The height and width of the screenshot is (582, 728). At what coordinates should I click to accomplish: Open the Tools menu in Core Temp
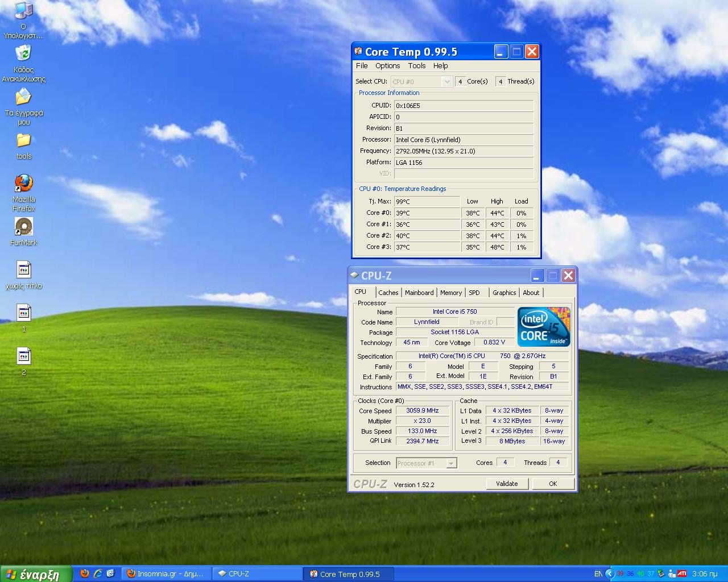click(x=417, y=65)
